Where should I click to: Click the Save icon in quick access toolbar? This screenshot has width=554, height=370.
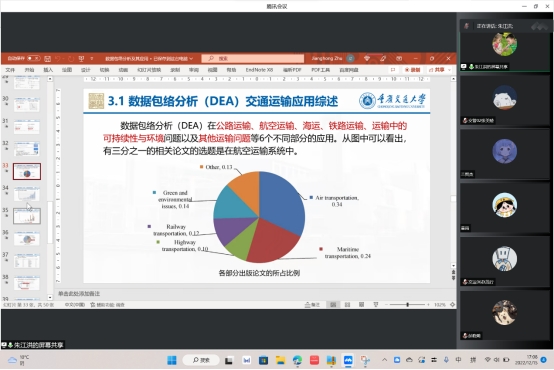pos(48,58)
